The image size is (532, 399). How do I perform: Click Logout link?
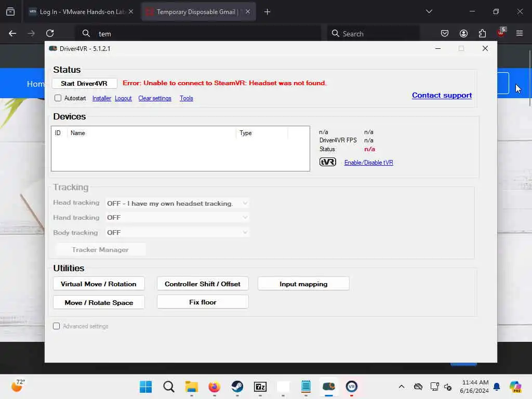[123, 98]
